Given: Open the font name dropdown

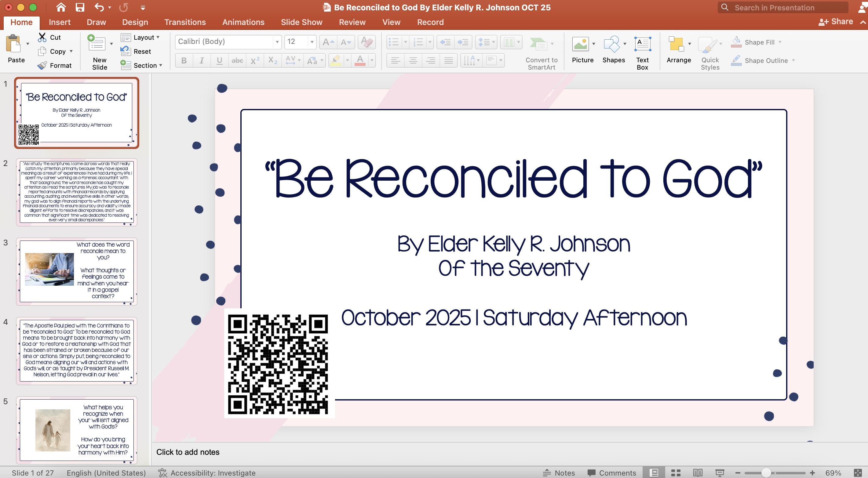Looking at the screenshot, I should click(x=277, y=42).
